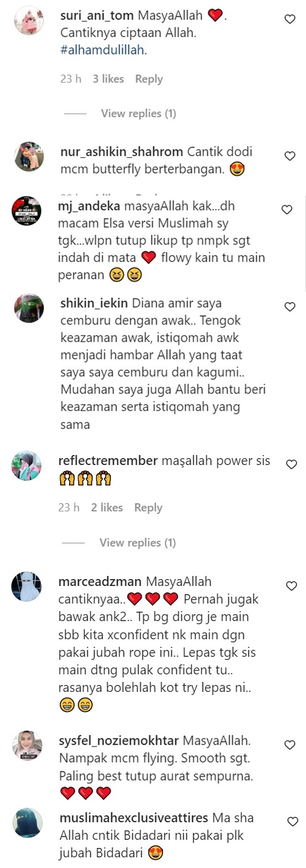306x868 pixels.
Task: Like muslimahexclusiveattires' comment heart icon
Action: click(292, 822)
